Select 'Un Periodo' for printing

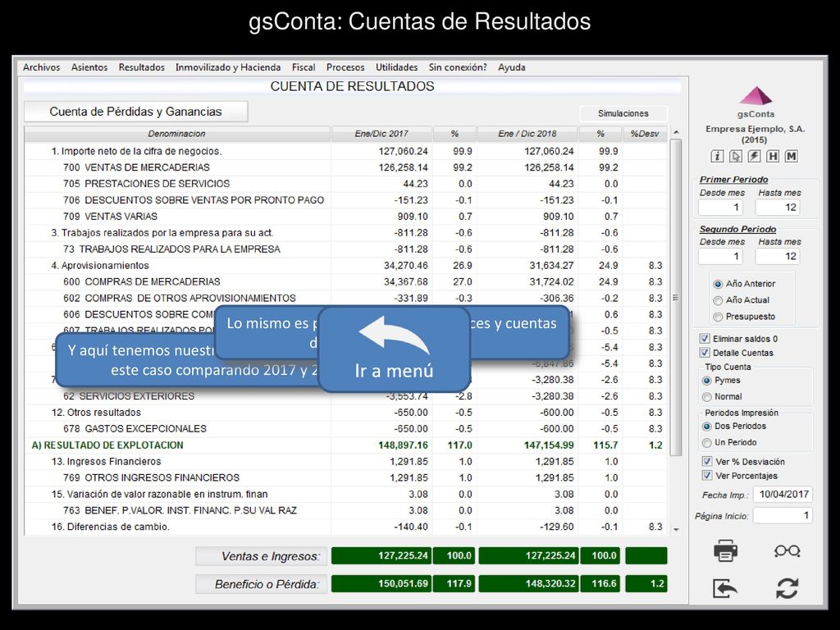pos(707,442)
